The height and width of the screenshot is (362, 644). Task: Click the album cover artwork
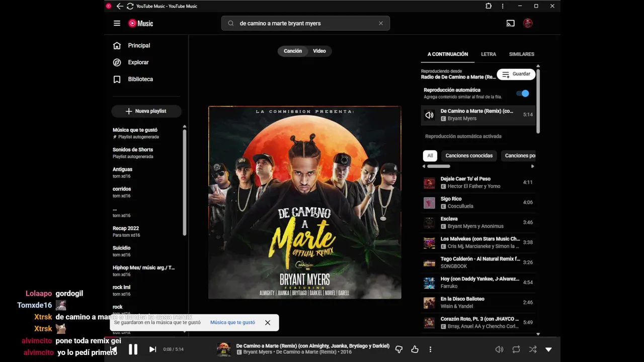point(305,202)
